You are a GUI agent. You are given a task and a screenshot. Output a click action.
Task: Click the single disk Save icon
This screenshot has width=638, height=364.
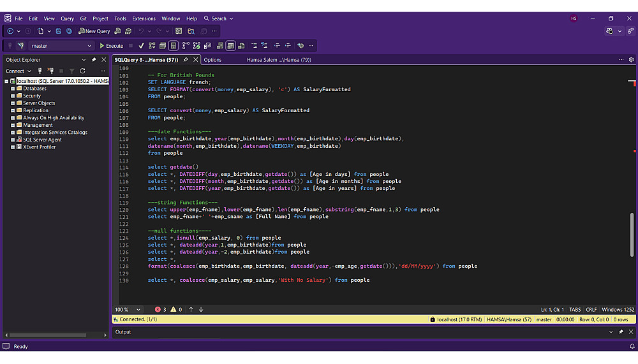coord(59,31)
